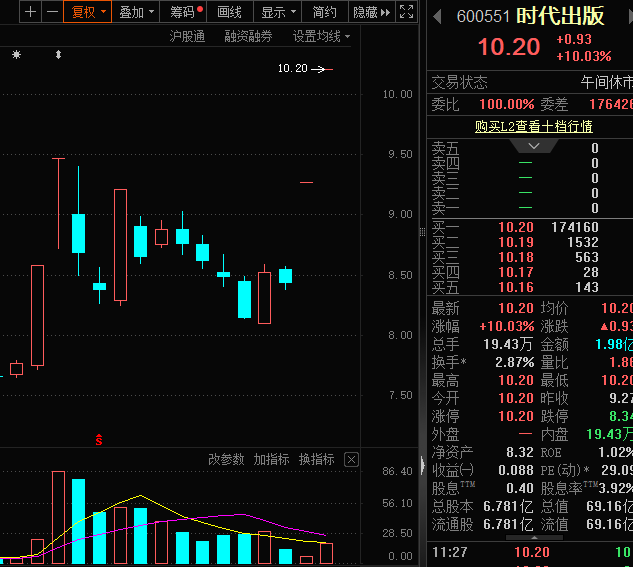Screen dimensions: 633x567
Task: Click 换手 value 2.87%
Action: (515, 362)
